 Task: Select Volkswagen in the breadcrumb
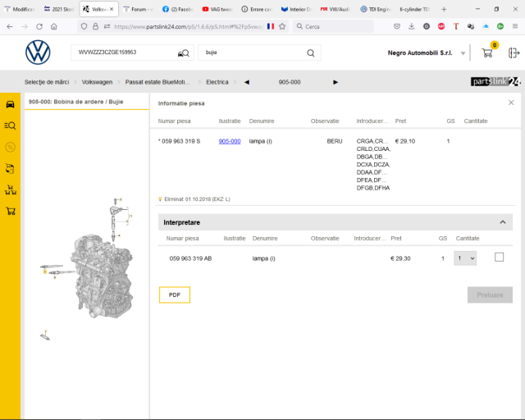[97, 82]
